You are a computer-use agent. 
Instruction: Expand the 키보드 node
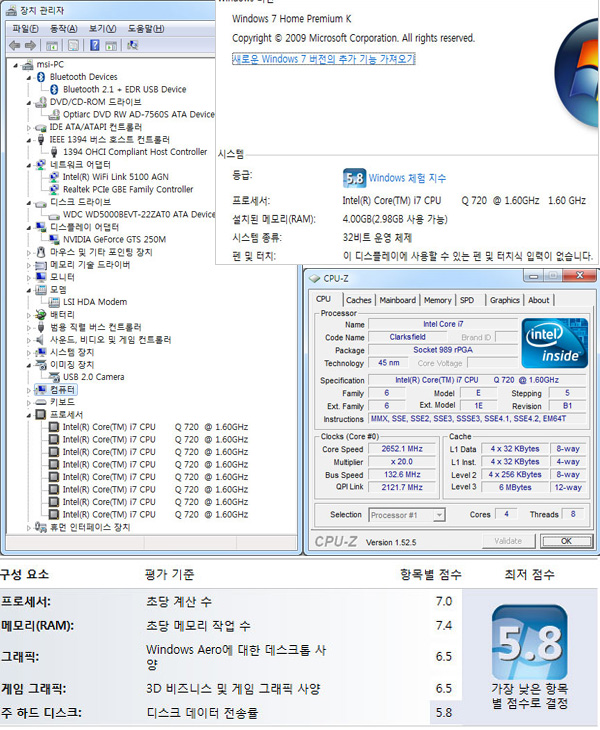pos(29,403)
